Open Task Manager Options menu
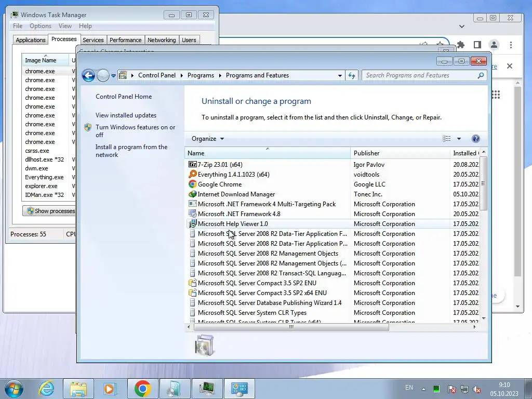532x399 pixels. (41, 26)
